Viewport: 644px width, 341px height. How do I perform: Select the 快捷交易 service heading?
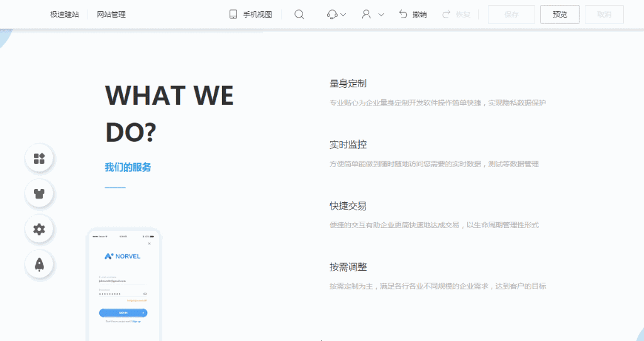coord(348,205)
